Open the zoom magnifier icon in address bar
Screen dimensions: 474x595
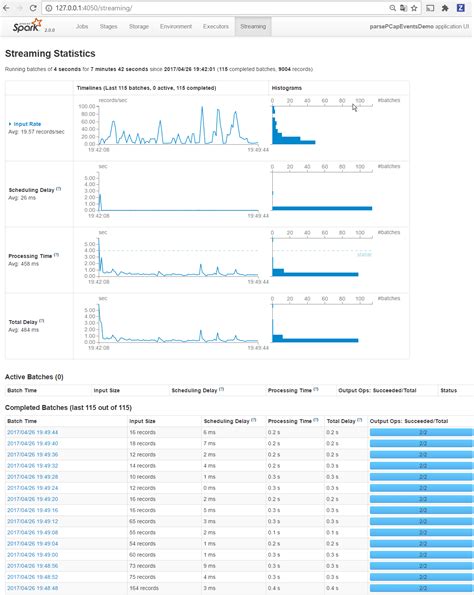[393, 8]
